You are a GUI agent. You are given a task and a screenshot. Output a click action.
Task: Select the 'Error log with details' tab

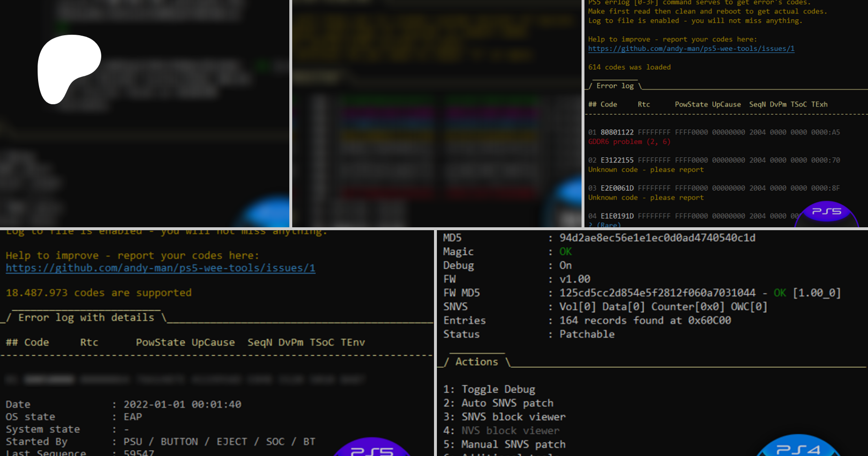point(86,318)
